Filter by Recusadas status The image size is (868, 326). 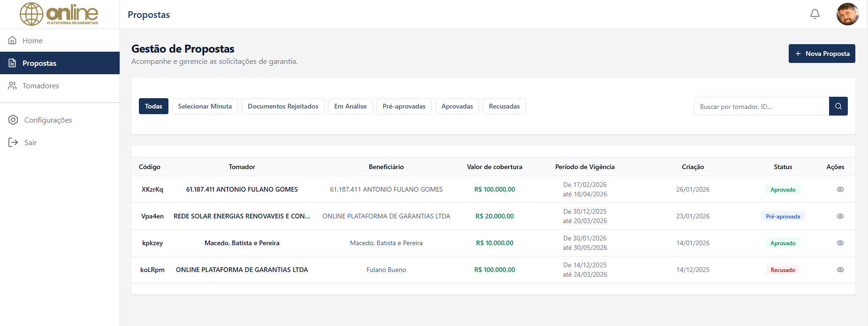coord(504,106)
